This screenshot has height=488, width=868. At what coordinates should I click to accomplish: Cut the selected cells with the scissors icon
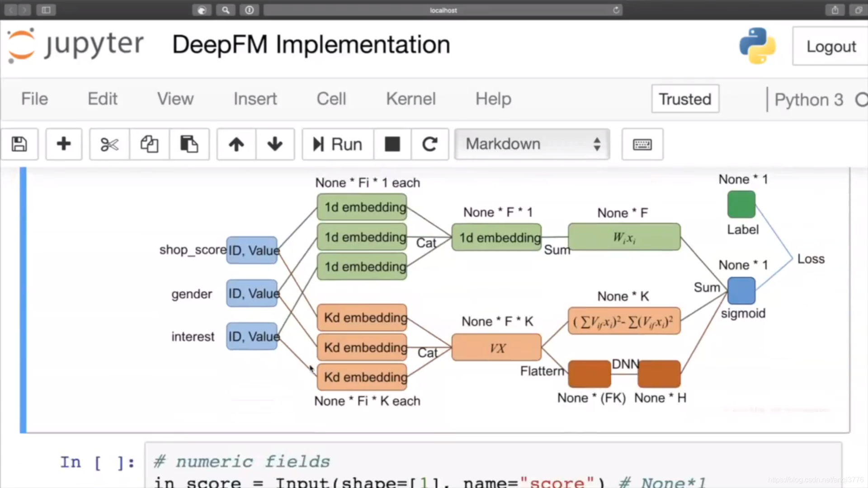(x=109, y=144)
